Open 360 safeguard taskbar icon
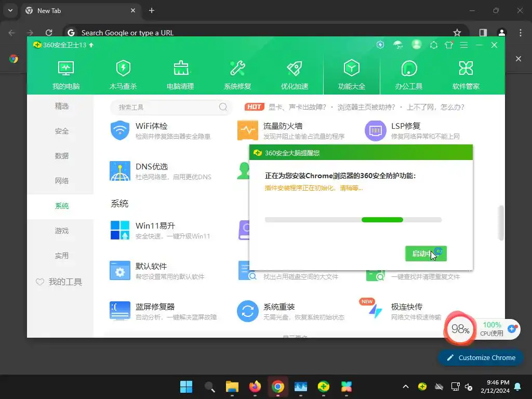532x399 pixels. point(323,387)
